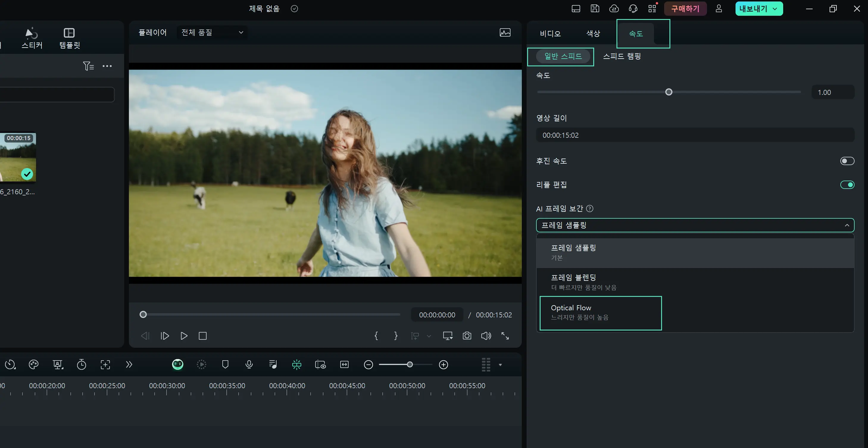Select the 00:00:15 media clip thumbnail

pos(18,157)
